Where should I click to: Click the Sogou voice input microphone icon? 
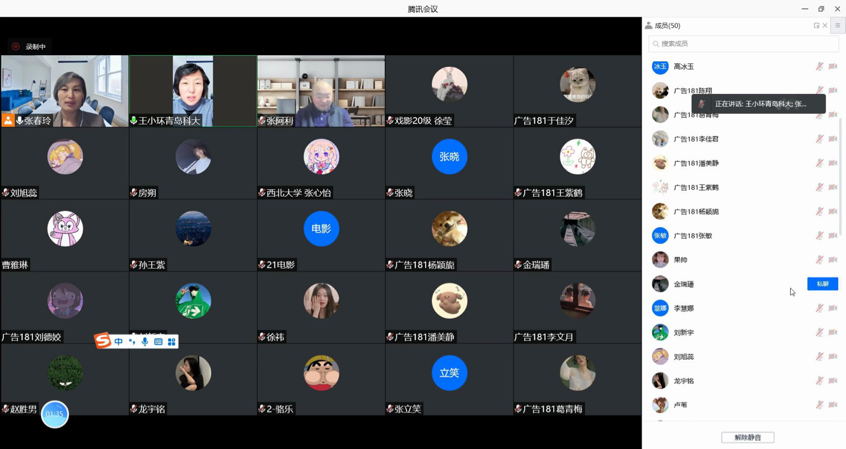tap(145, 342)
